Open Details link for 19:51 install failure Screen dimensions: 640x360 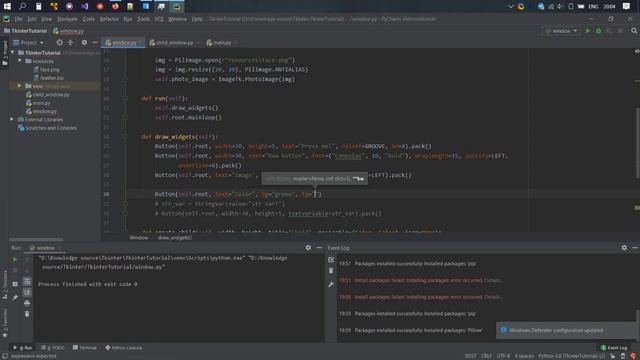point(493,280)
